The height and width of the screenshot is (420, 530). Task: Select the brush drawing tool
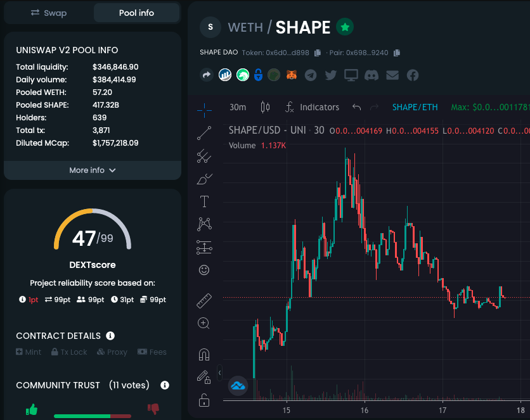coord(204,179)
